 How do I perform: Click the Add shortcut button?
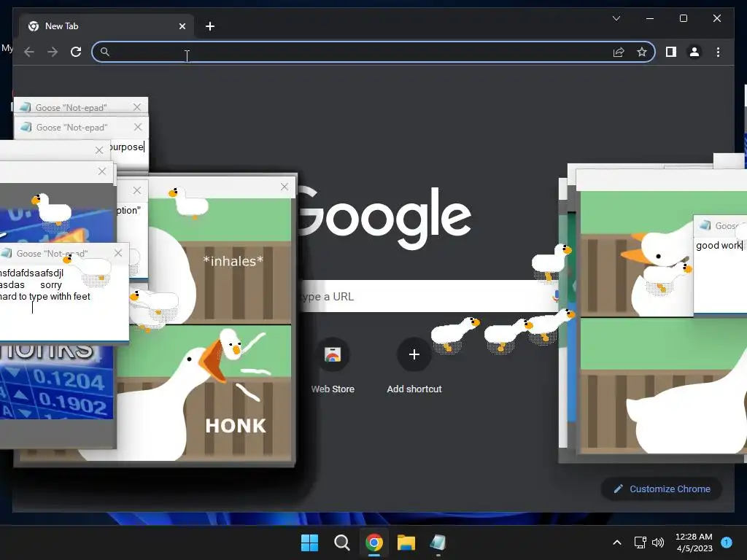click(414, 366)
